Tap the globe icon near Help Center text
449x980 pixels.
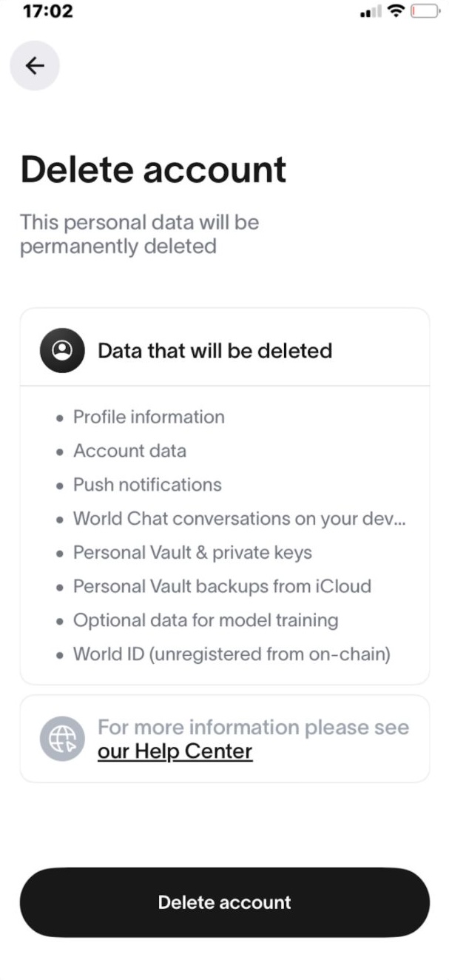[62, 738]
